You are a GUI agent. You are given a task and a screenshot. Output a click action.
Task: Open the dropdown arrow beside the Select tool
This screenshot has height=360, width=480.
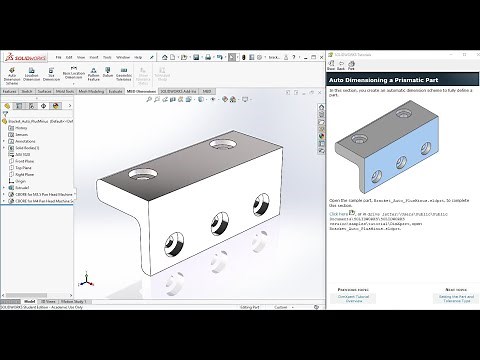tap(237, 57)
